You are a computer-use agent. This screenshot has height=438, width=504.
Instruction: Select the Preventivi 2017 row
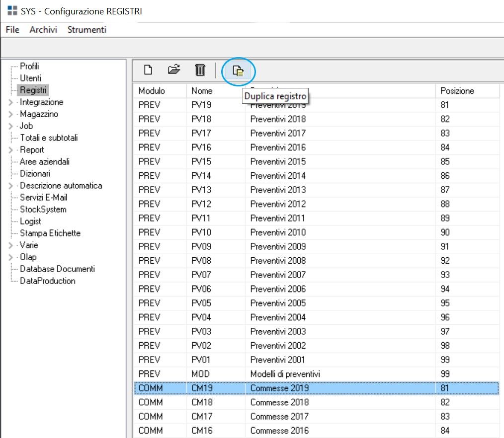coord(316,133)
